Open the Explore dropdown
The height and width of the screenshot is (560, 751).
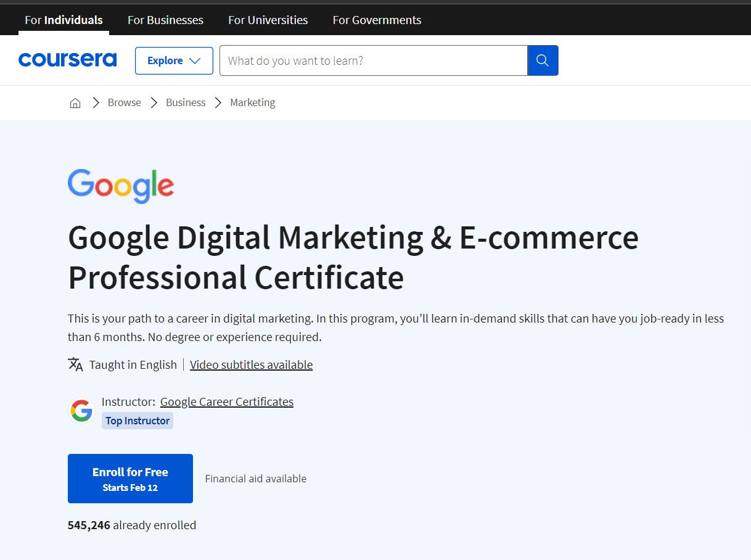click(x=174, y=60)
